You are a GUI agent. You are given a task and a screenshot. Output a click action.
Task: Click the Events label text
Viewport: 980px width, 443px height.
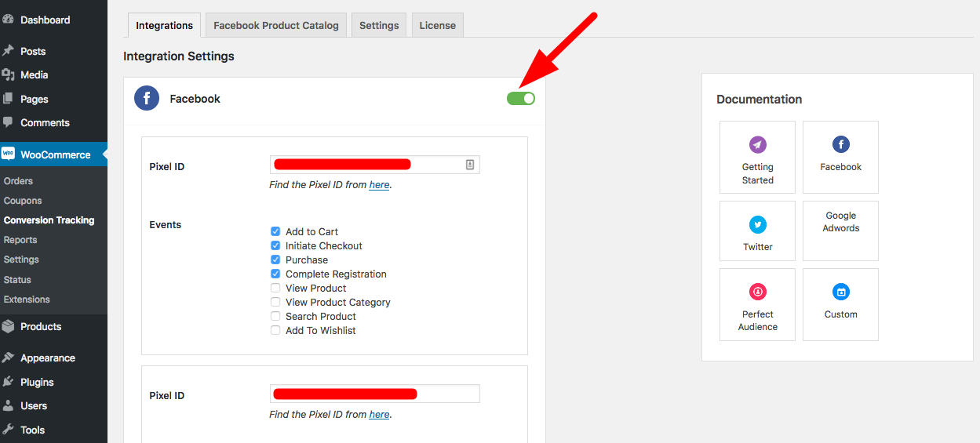click(165, 224)
